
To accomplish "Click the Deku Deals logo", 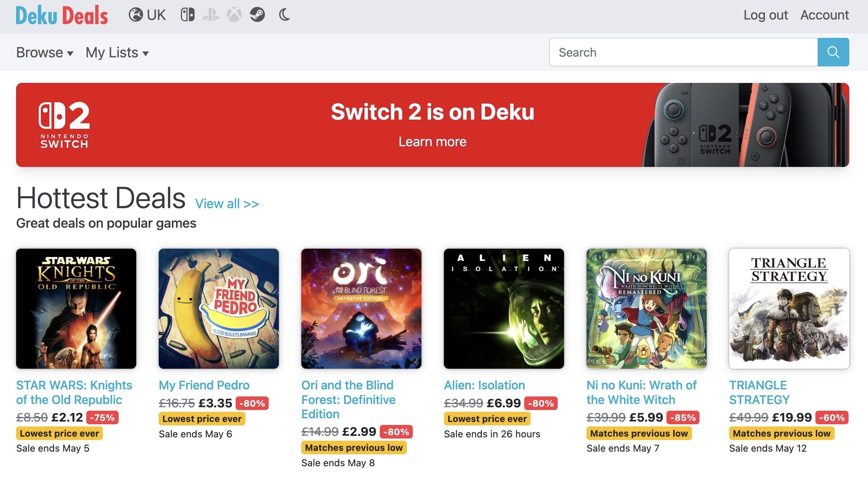I will 62,16.
